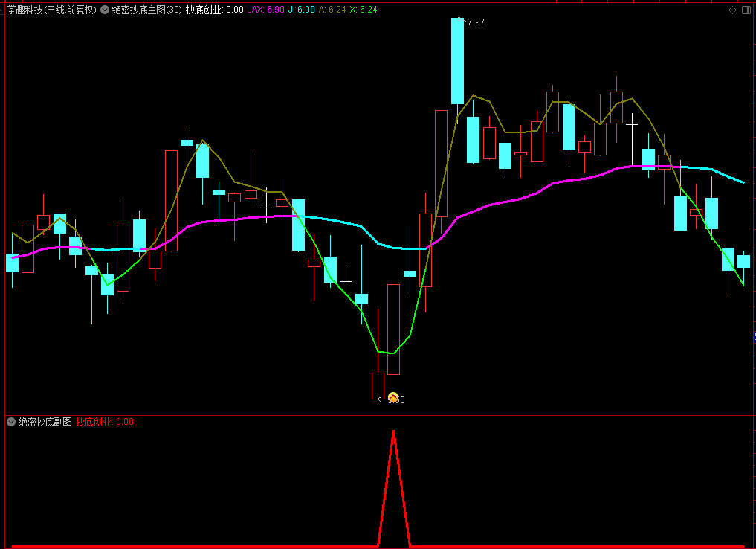
Task: Click the tall cyan candle at the 7.97 high
Action: pyautogui.click(x=458, y=61)
